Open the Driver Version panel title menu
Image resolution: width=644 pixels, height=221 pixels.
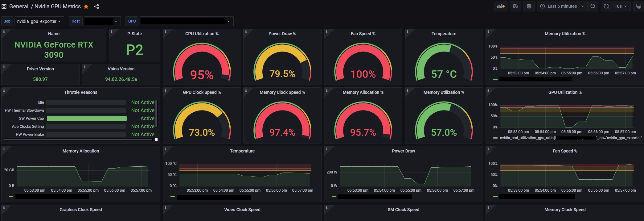[40, 69]
